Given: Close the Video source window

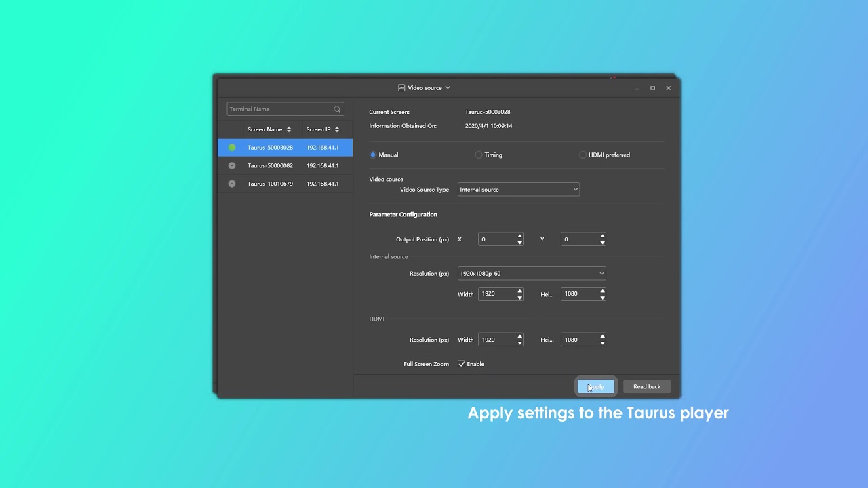Looking at the screenshot, I should 669,88.
